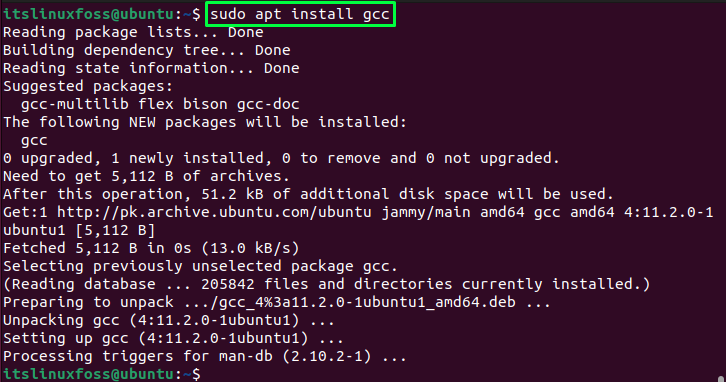Click the 'Selecting previously unselected package' line
Image resolution: width=726 pixels, height=382 pixels.
click(x=200, y=267)
